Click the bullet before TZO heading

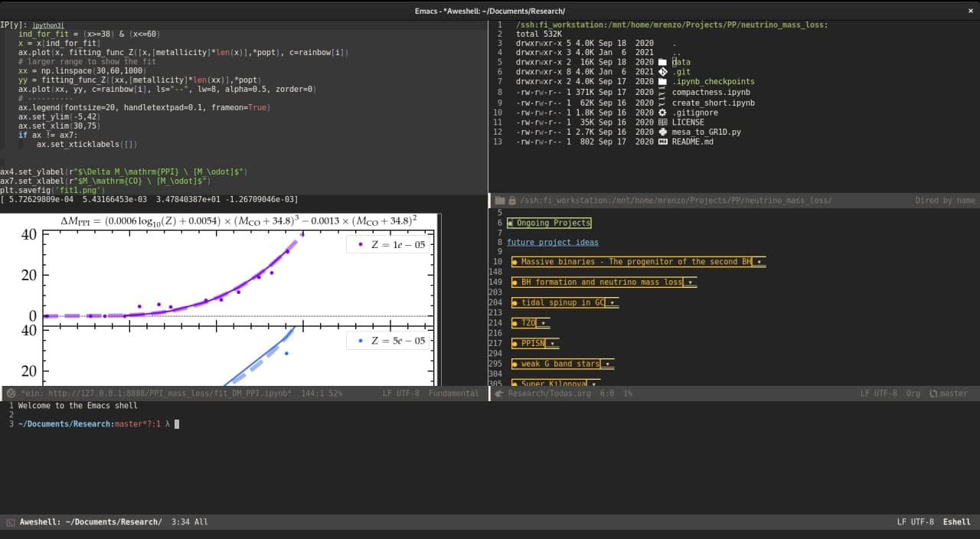[514, 323]
